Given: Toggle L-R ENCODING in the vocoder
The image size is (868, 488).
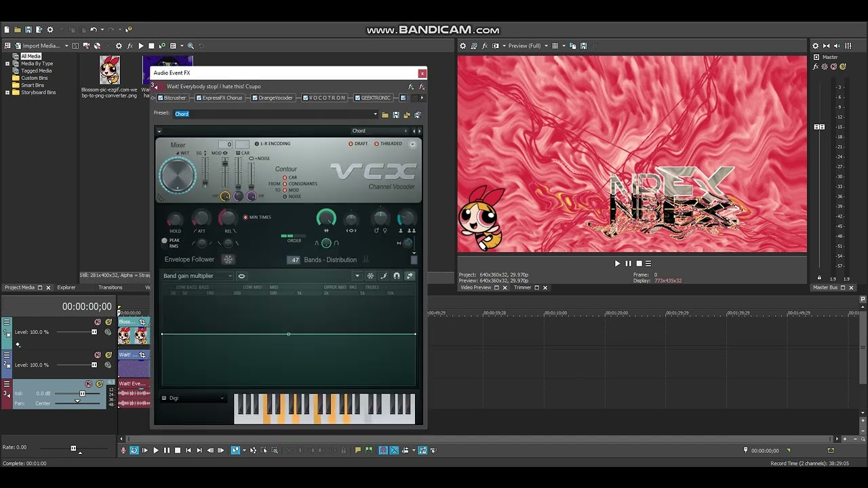Looking at the screenshot, I should pyautogui.click(x=257, y=144).
